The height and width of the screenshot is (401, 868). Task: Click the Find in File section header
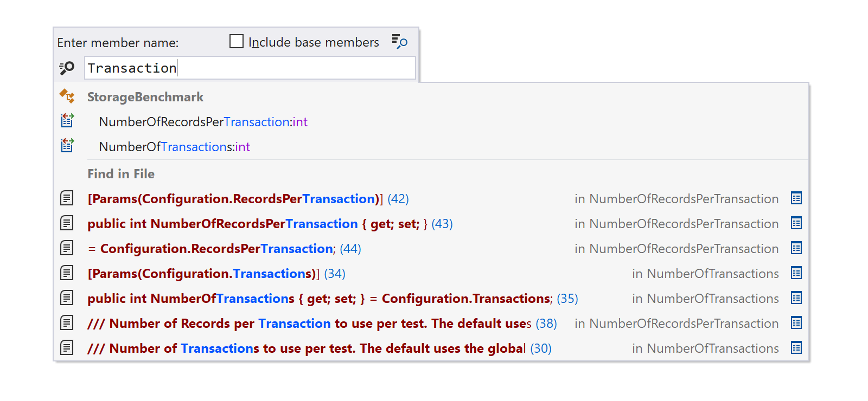click(121, 174)
